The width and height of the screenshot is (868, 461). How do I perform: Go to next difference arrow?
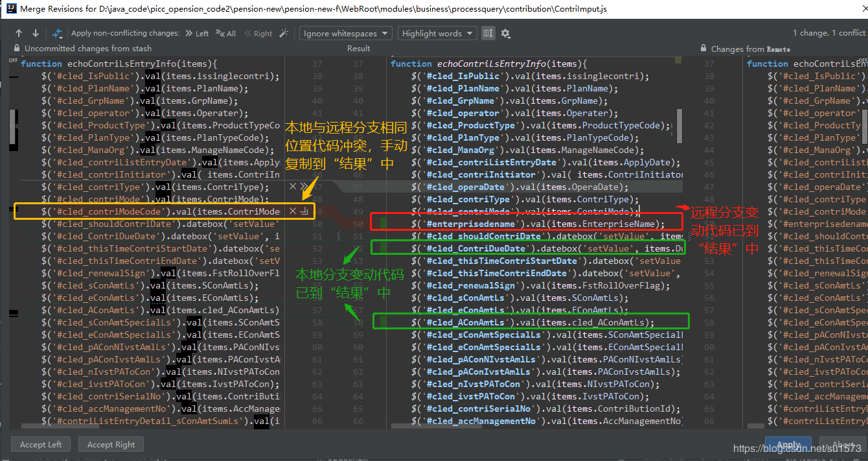coord(35,33)
